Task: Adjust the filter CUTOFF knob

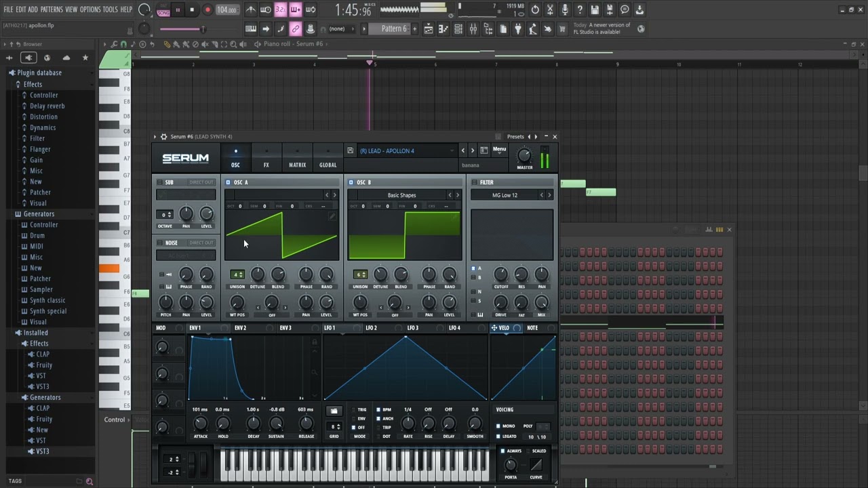Action: click(500, 274)
